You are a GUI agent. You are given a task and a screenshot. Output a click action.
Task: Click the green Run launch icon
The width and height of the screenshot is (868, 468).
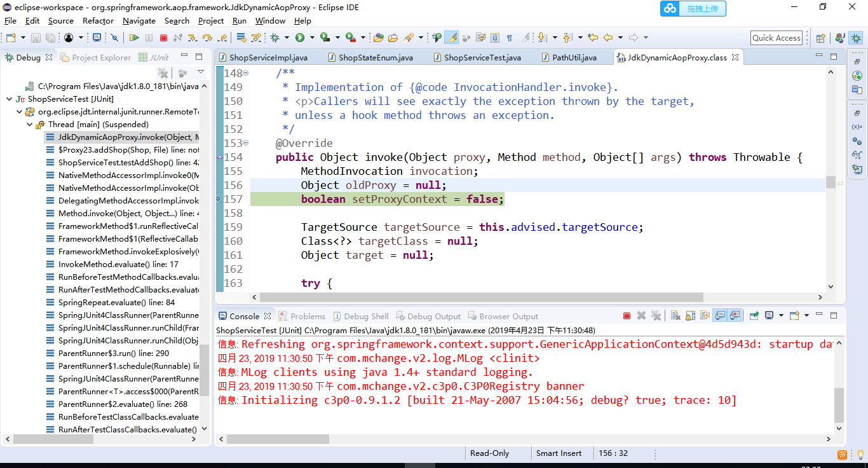point(300,38)
